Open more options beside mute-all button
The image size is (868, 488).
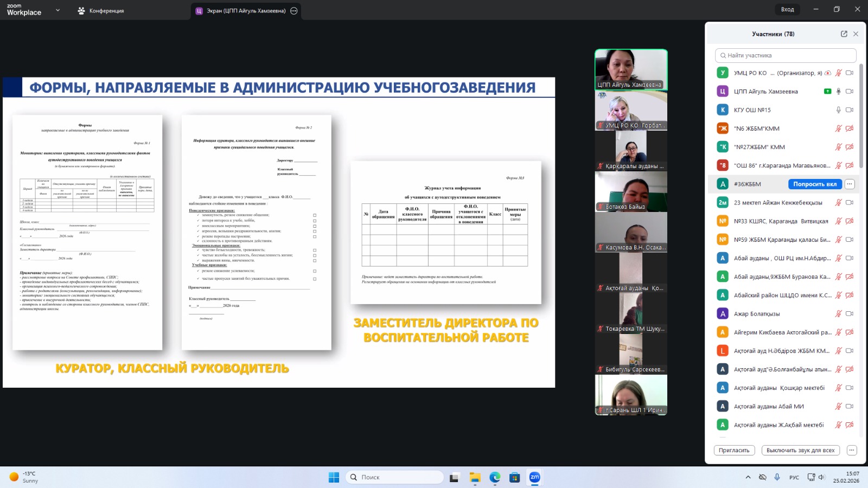click(x=852, y=451)
